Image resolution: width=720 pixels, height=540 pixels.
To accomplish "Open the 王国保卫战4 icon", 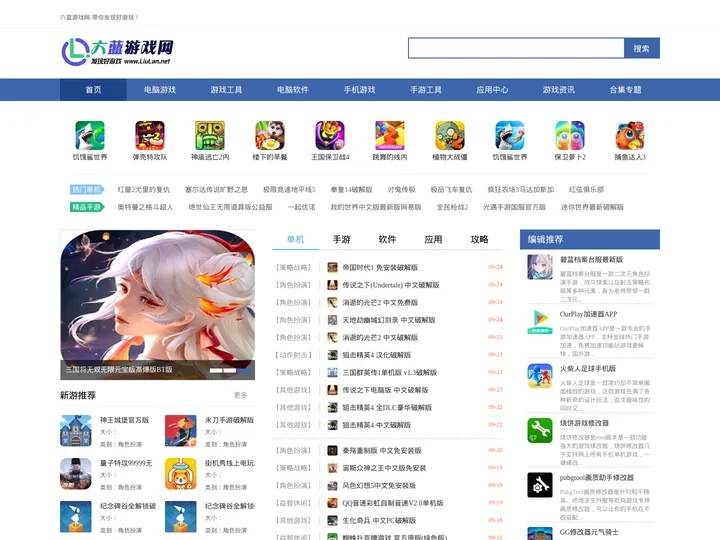I will click(x=330, y=135).
